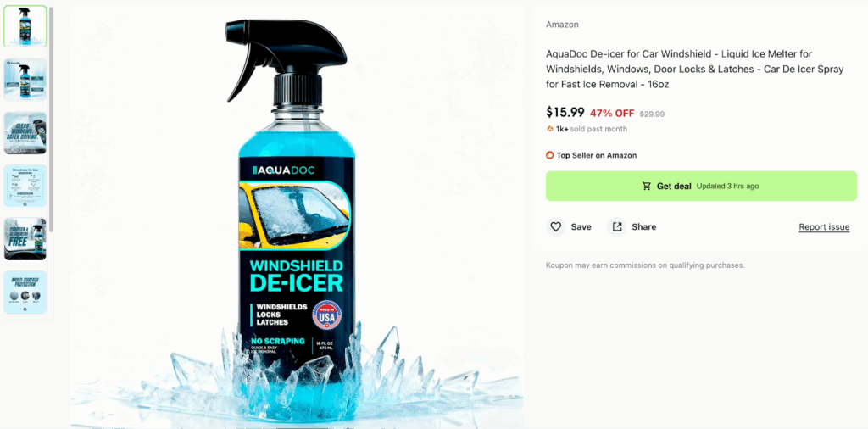Viewport: 868px width, 429px height.
Task: Open the Directions for Use thumbnail
Action: point(25,186)
